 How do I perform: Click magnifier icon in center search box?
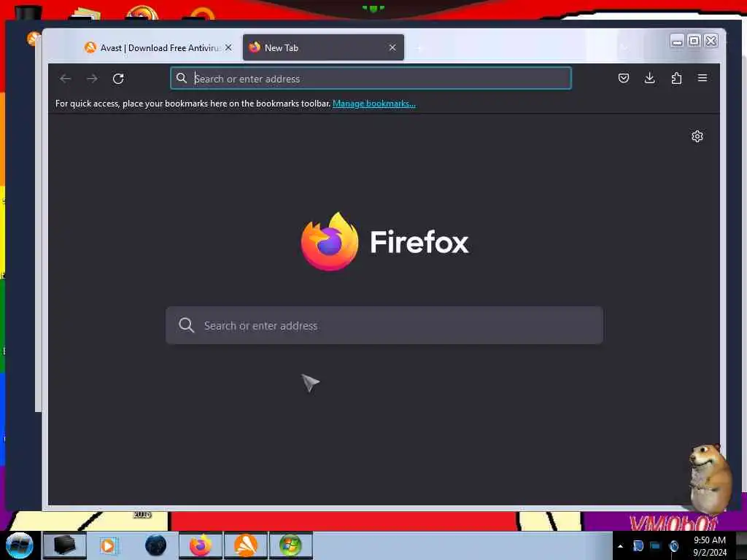tap(186, 325)
